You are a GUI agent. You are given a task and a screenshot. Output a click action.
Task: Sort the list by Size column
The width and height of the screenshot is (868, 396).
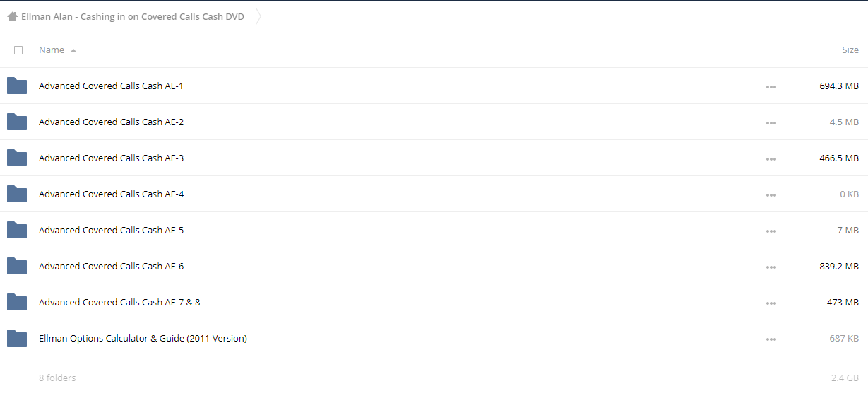coord(850,50)
